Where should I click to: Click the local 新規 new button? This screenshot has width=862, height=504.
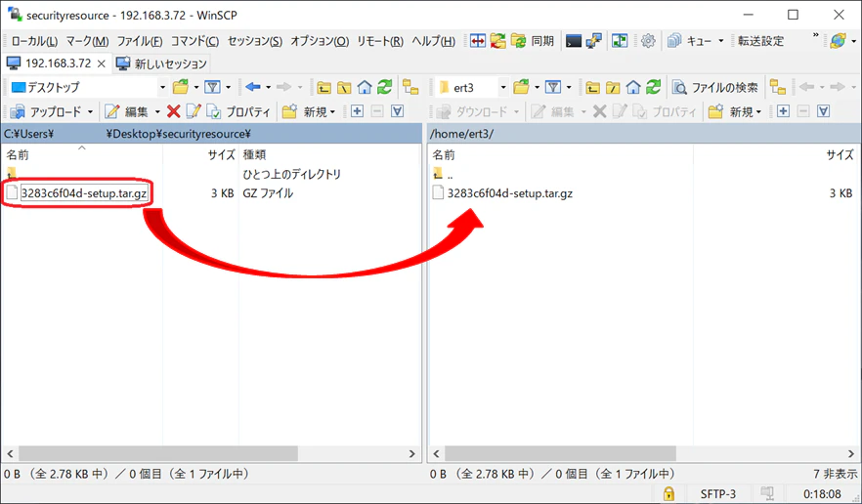[x=309, y=112]
